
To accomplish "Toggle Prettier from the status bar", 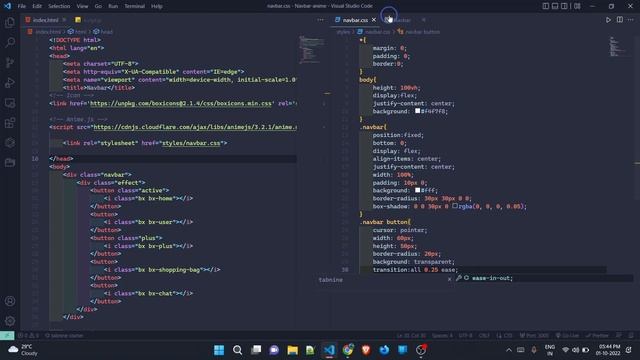I will pyautogui.click(x=597, y=336).
